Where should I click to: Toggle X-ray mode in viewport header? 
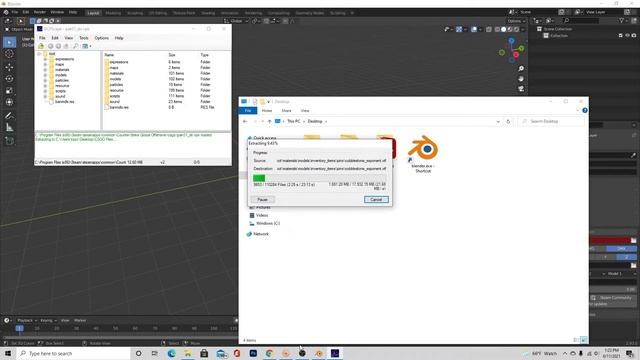click(x=489, y=29)
